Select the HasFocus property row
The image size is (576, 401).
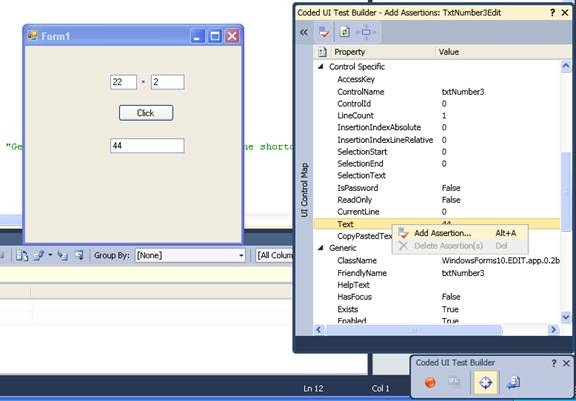(x=437, y=297)
